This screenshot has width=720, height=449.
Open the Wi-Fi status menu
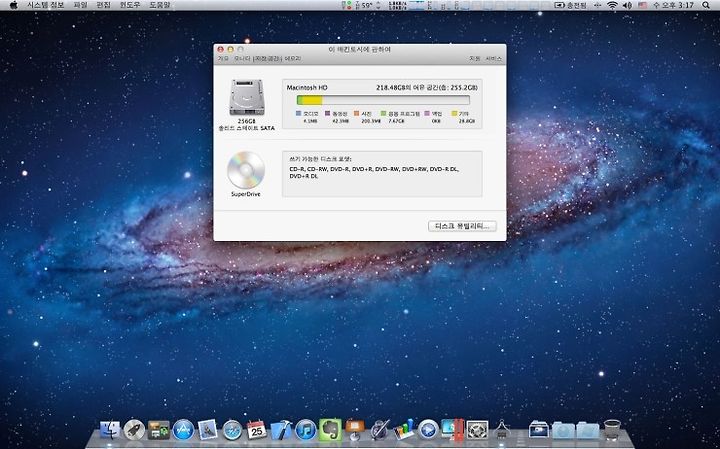click(612, 5)
